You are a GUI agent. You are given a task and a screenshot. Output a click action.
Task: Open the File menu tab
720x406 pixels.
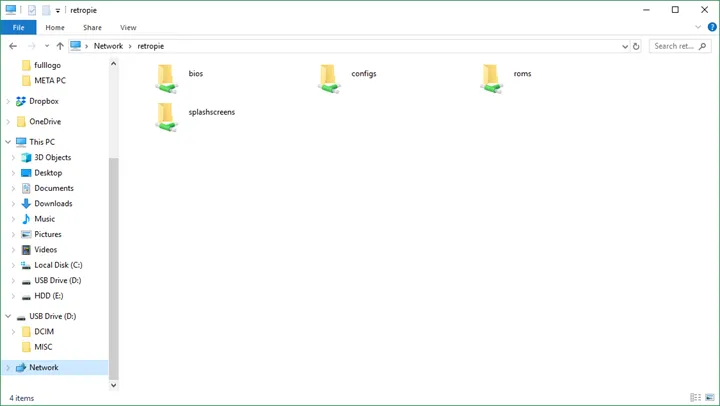point(18,27)
